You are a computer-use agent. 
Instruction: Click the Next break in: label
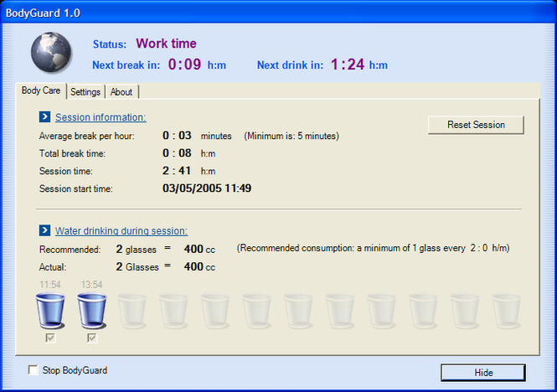pyautogui.click(x=126, y=65)
